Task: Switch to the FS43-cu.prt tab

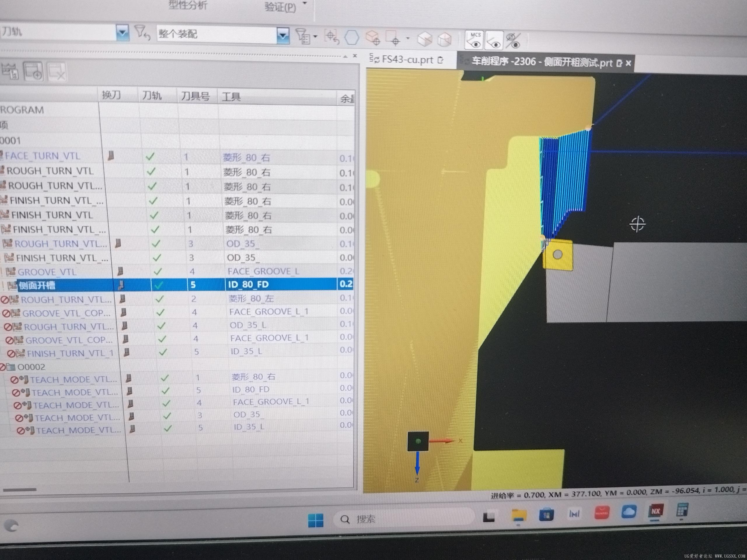Action: 407,60
